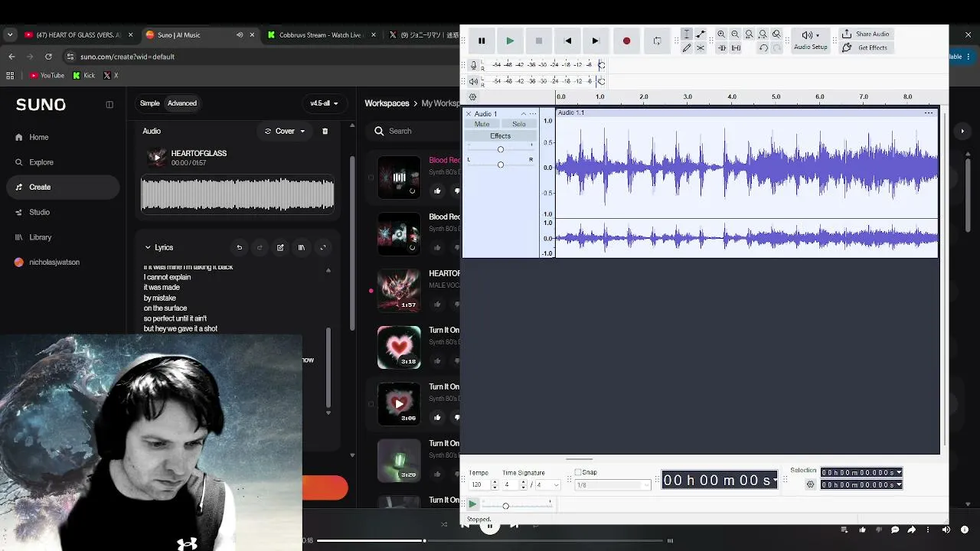
Task: Click the playback speed slider
Action: pyautogui.click(x=517, y=505)
